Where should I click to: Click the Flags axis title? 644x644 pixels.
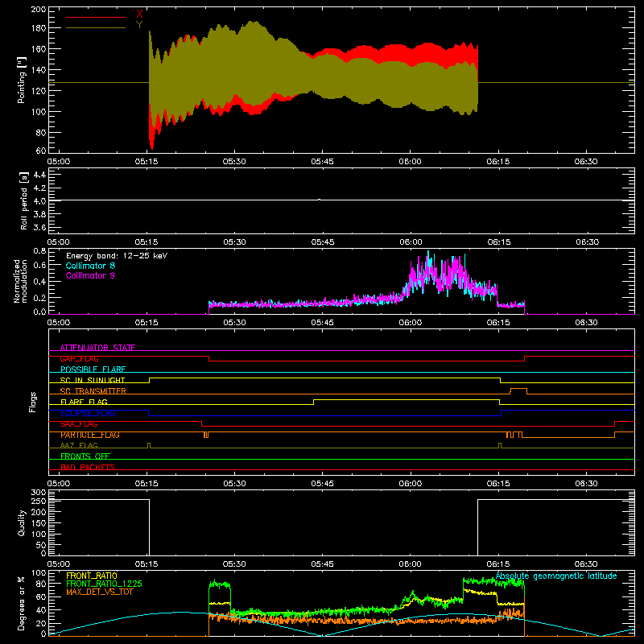pyautogui.click(x=33, y=402)
